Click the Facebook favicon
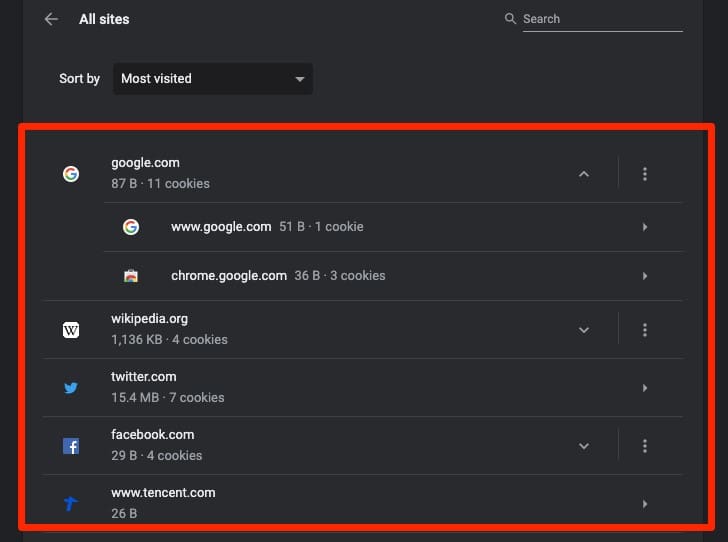The width and height of the screenshot is (728, 542). point(71,446)
